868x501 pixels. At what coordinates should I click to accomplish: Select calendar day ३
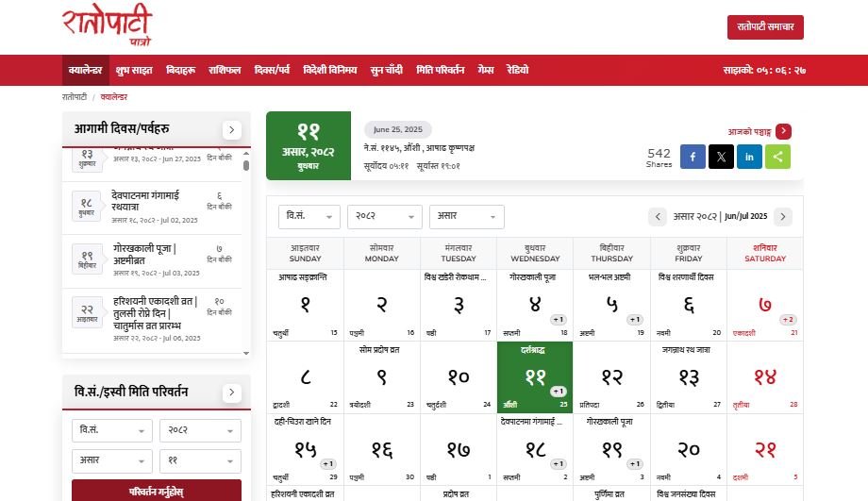pos(459,305)
